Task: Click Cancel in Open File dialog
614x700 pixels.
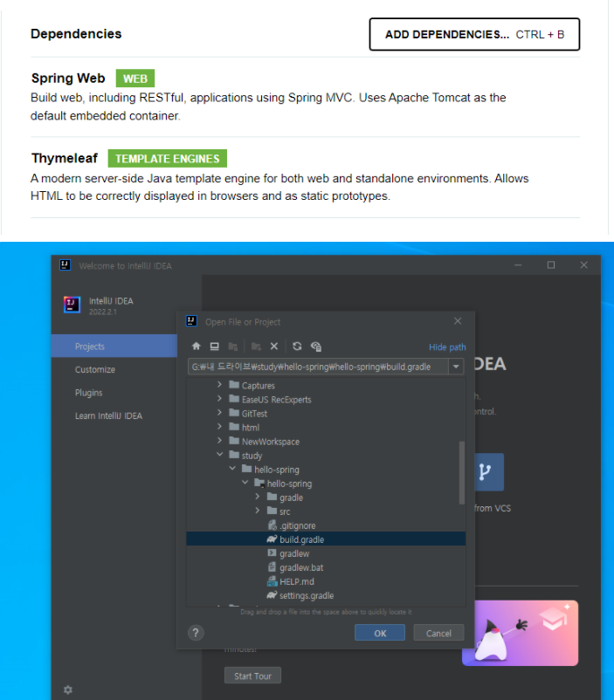Action: (438, 633)
